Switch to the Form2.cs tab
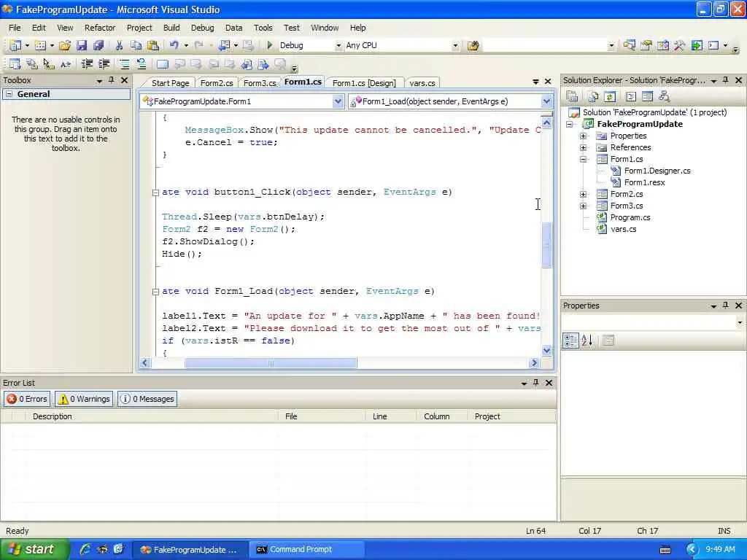Viewport: 747px width, 560px height. click(x=217, y=83)
